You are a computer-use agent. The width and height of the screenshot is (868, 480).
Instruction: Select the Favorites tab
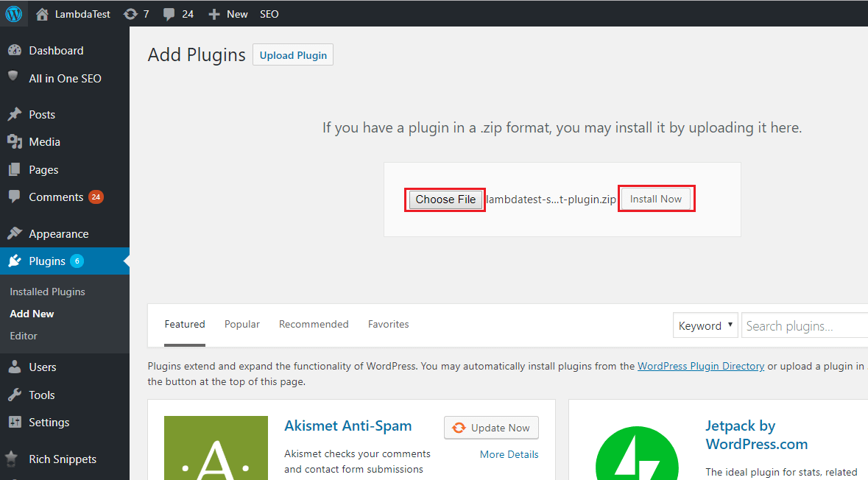[388, 324]
